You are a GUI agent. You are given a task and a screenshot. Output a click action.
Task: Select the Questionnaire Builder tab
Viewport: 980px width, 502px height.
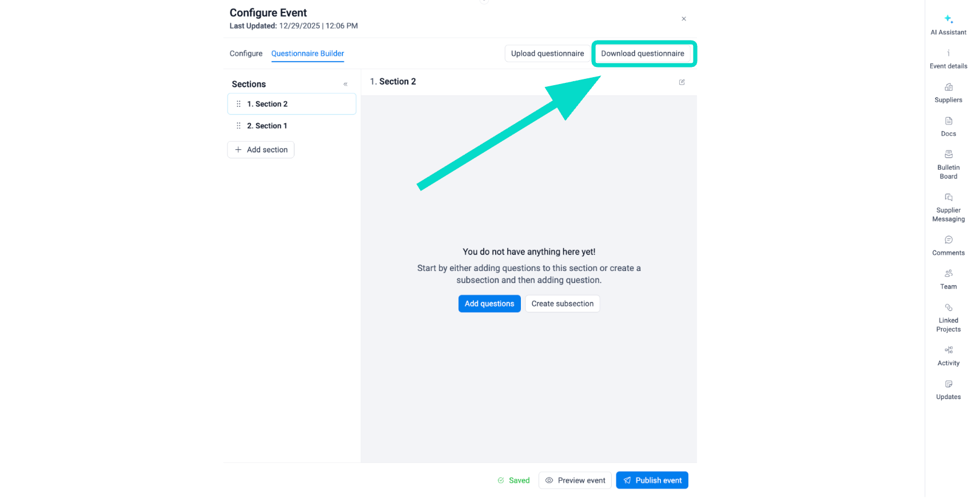click(308, 54)
